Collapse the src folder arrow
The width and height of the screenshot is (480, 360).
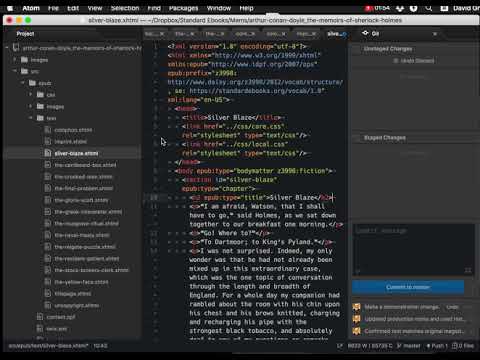(x=15, y=71)
